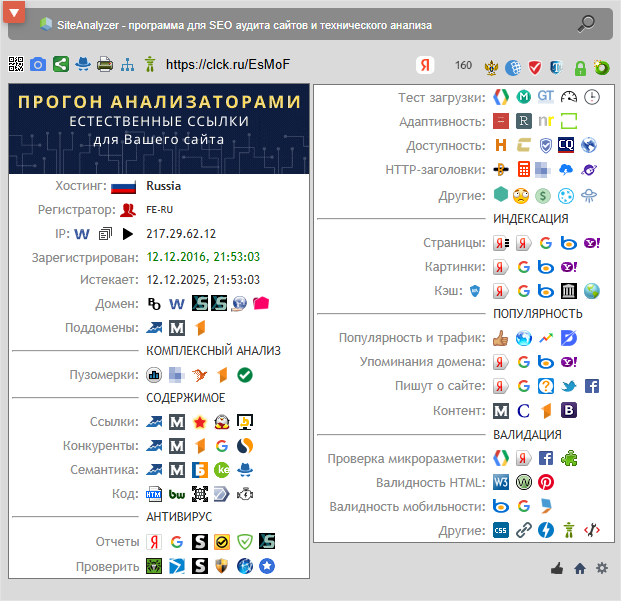Click the printer icon in toolbar

click(105, 64)
